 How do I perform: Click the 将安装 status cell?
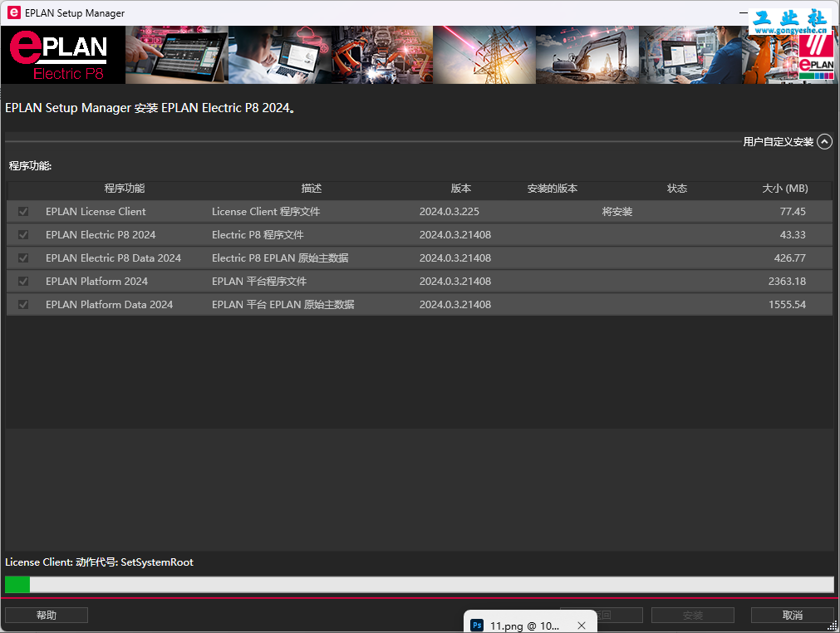point(617,212)
